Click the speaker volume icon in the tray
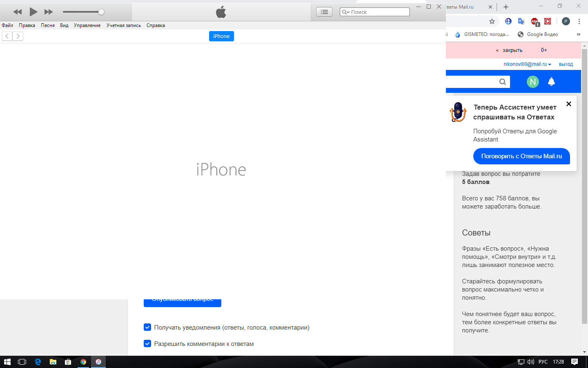 point(531,362)
